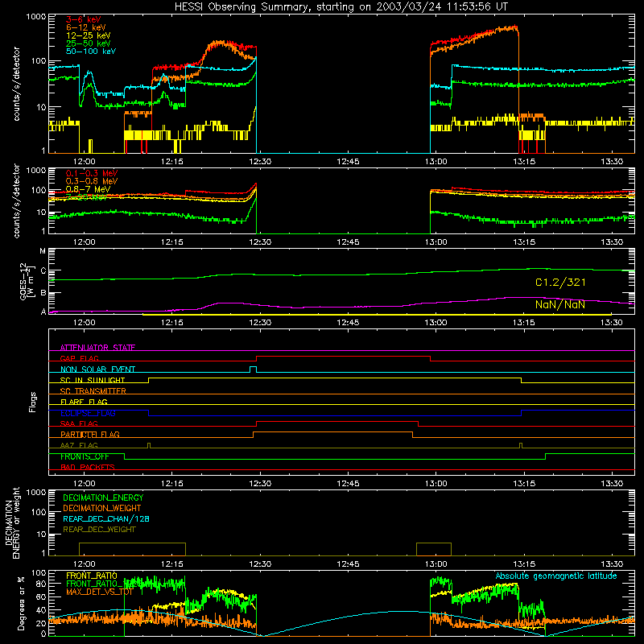Click the red 3-6 keV legend label
Screen dimensions: 644x644
(x=84, y=19)
